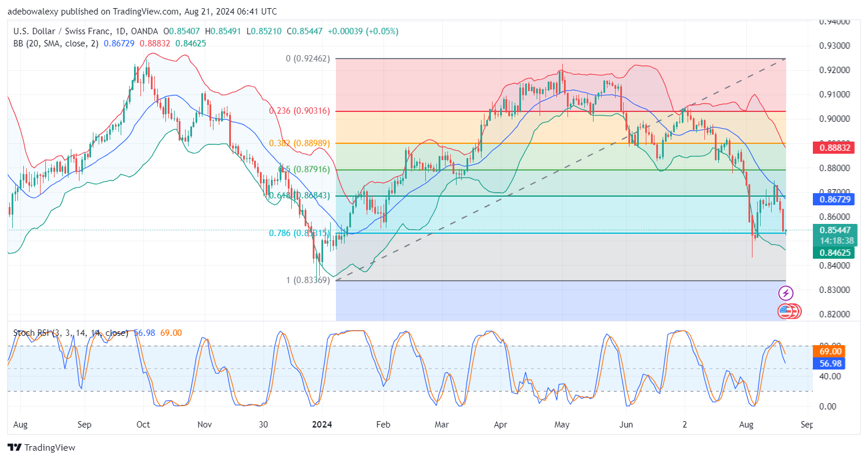Click the blue 56.98 tag on Stoch axis
This screenshot has width=868, height=460.
830,364
